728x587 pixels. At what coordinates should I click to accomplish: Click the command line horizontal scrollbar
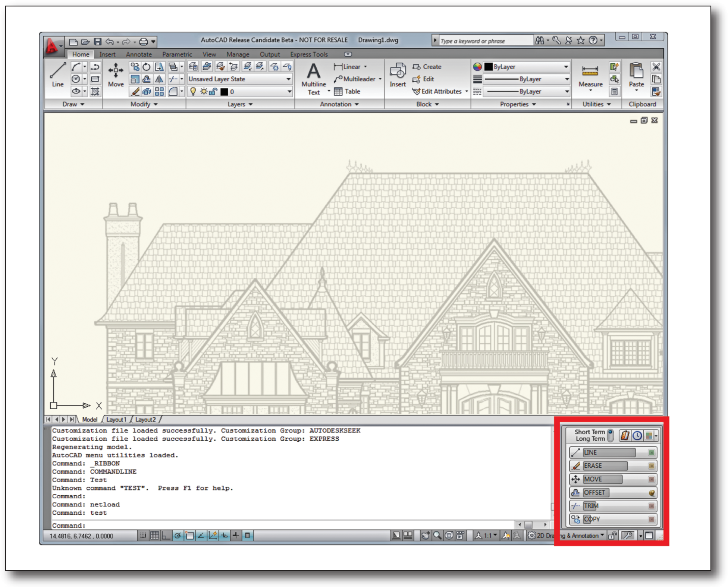click(532, 525)
